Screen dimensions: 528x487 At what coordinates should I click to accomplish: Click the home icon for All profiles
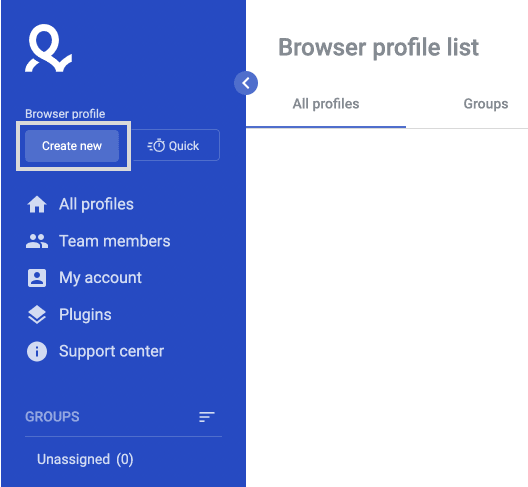[37, 204]
